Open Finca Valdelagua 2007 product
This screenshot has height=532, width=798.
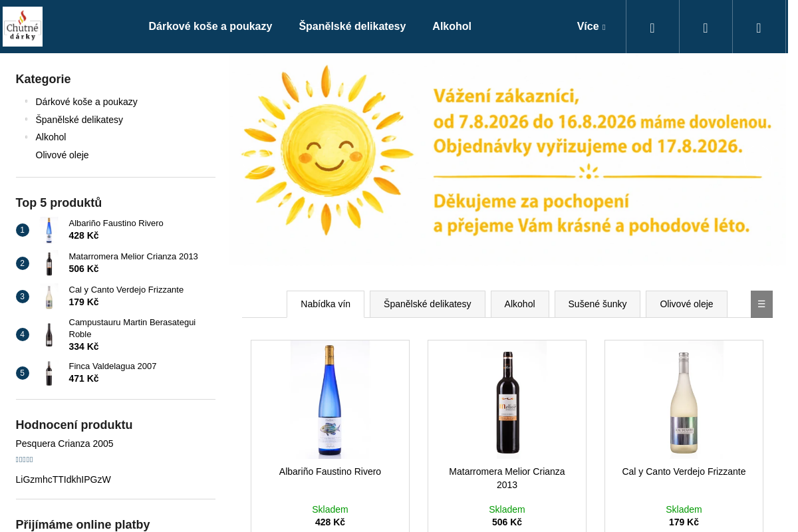pos(113,366)
